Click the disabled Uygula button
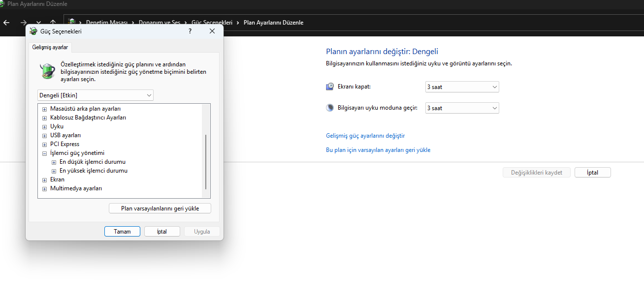The image size is (644, 298). coord(202,232)
